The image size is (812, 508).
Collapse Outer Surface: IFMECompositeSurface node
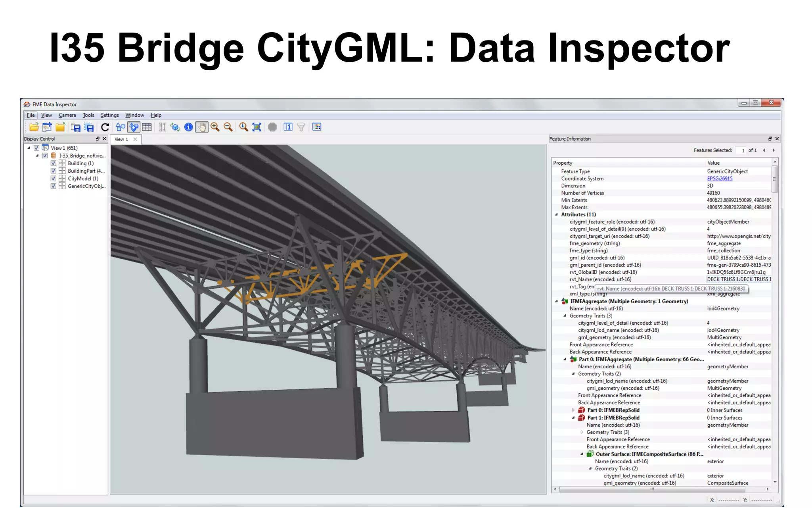coord(582,454)
